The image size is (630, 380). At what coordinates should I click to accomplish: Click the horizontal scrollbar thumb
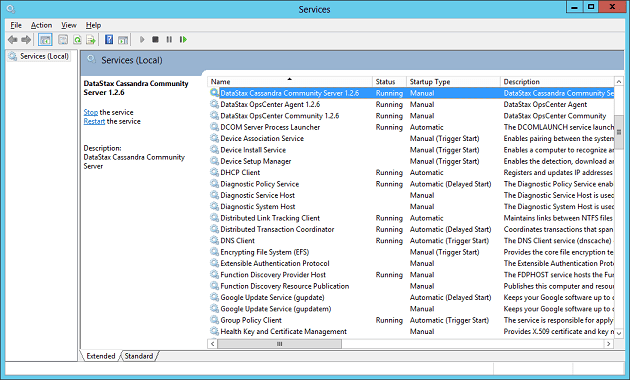pos(280,344)
